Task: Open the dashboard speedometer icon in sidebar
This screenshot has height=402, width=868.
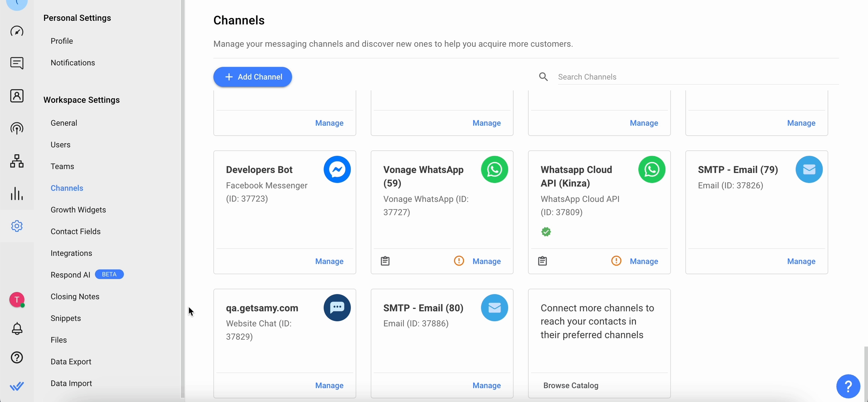Action: pos(17,31)
